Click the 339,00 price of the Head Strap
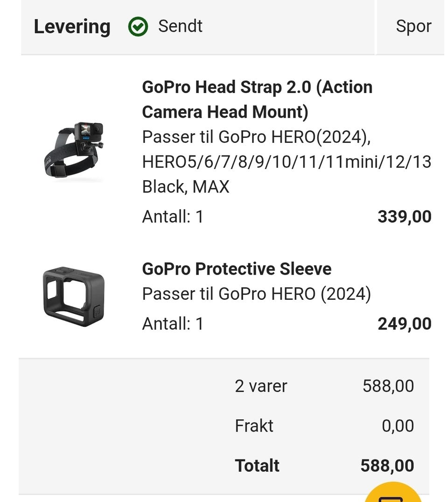 point(404,217)
